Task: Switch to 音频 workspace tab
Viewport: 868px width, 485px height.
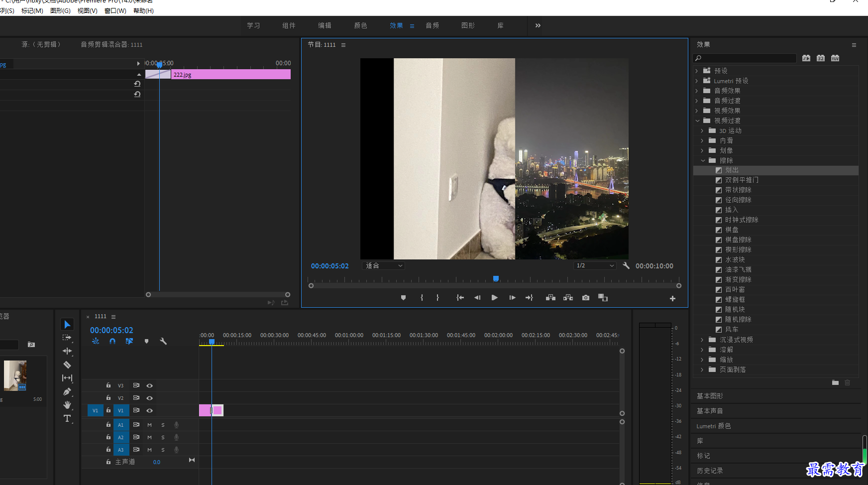Action: click(x=432, y=25)
